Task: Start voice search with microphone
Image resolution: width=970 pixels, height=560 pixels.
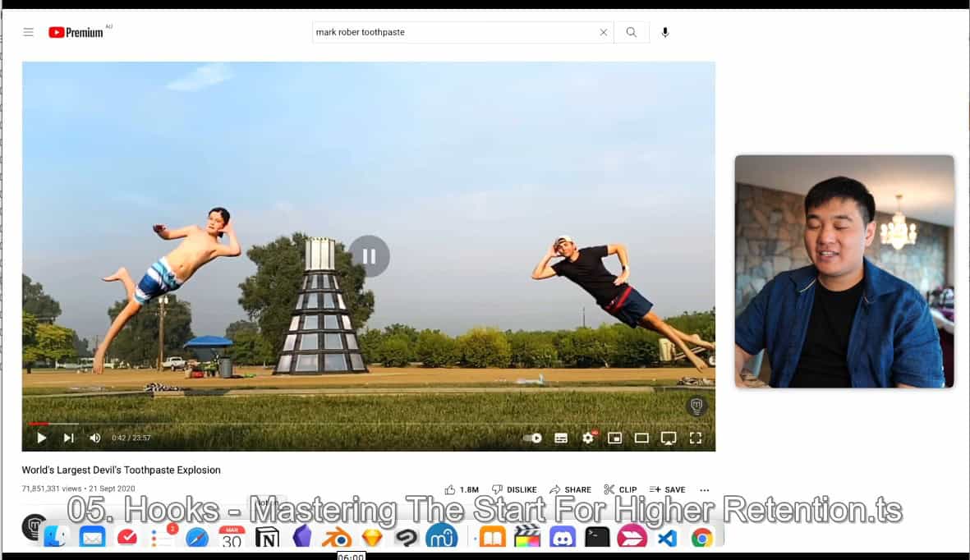Action: coord(665,32)
